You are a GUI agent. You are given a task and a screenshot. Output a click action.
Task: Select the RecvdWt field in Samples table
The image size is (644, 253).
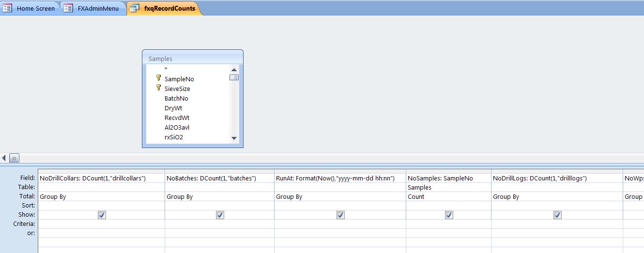click(177, 118)
